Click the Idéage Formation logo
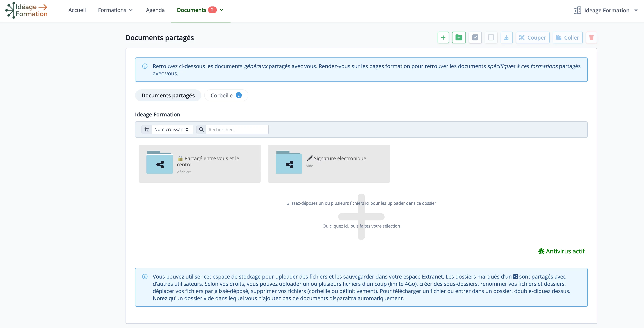Image resolution: width=644 pixels, height=328 pixels. pyautogui.click(x=26, y=10)
